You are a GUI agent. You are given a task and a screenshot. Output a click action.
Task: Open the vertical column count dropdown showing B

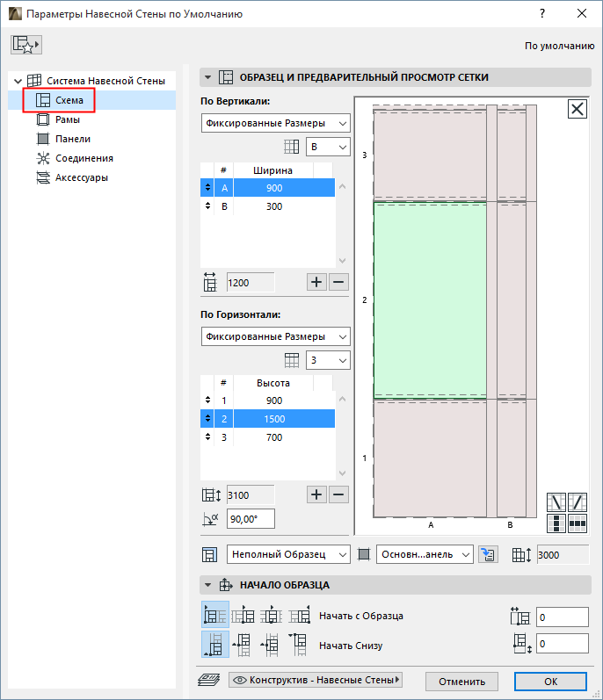(x=328, y=147)
